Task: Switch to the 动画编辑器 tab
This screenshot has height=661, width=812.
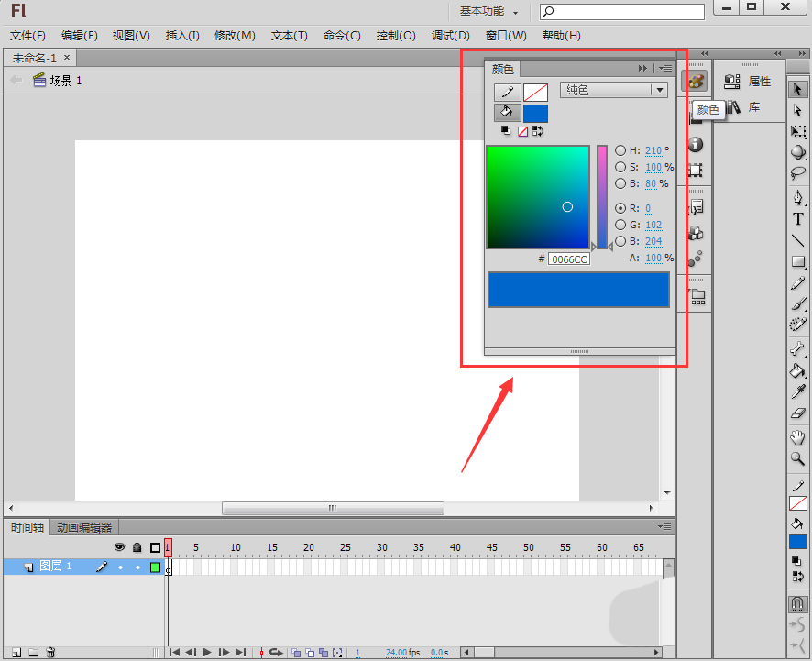Action: (x=84, y=527)
